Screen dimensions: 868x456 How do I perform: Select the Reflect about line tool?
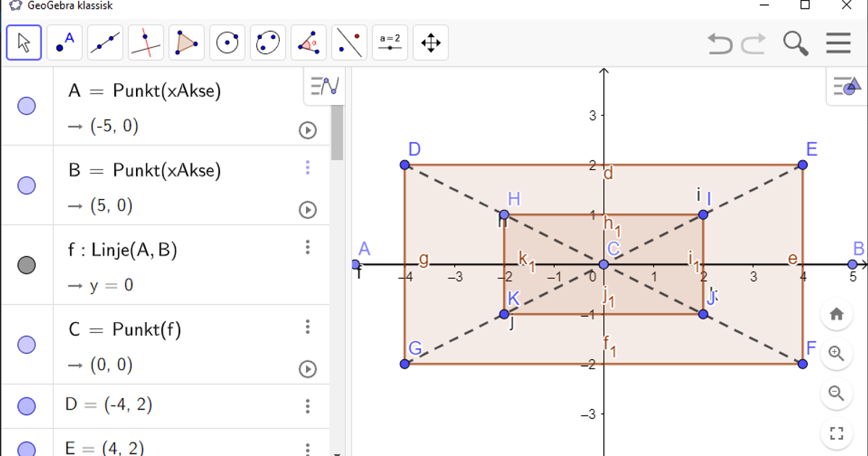pyautogui.click(x=349, y=43)
